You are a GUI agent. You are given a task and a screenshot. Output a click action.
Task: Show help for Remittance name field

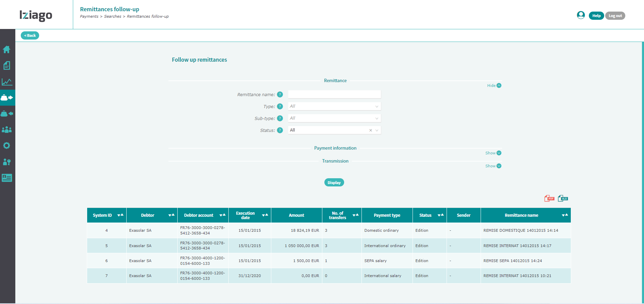[280, 94]
